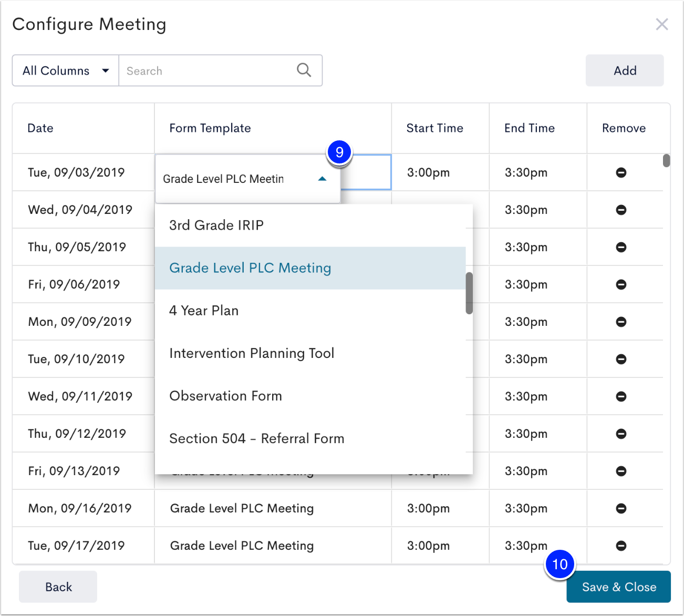684x616 pixels.
Task: Click the 3:30pm end time for 09/17/2019
Action: point(538,546)
